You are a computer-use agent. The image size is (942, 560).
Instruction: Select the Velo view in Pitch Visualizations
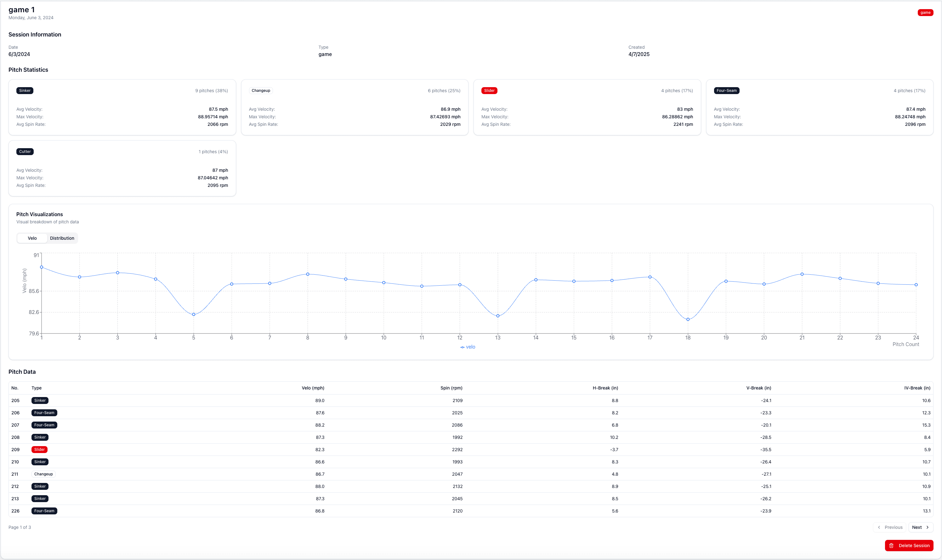pos(32,238)
